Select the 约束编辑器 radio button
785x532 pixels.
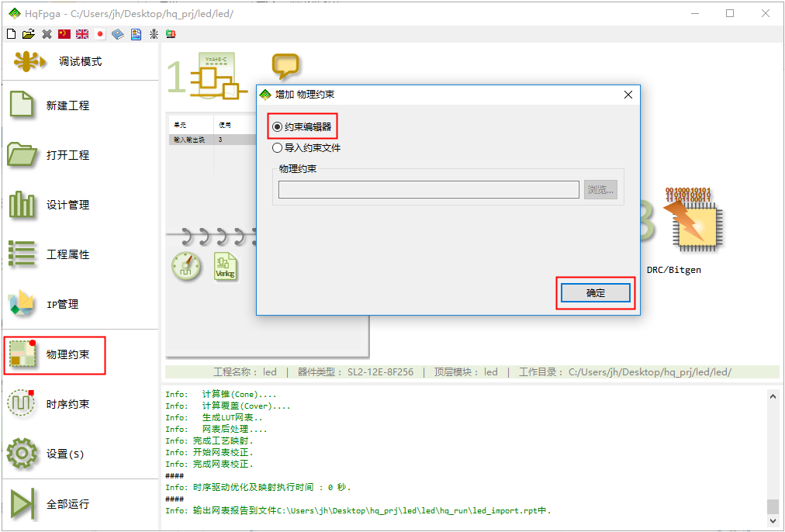pos(278,126)
